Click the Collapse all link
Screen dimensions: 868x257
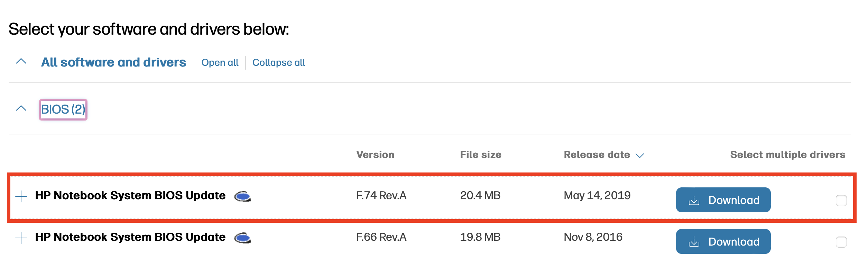tap(279, 63)
